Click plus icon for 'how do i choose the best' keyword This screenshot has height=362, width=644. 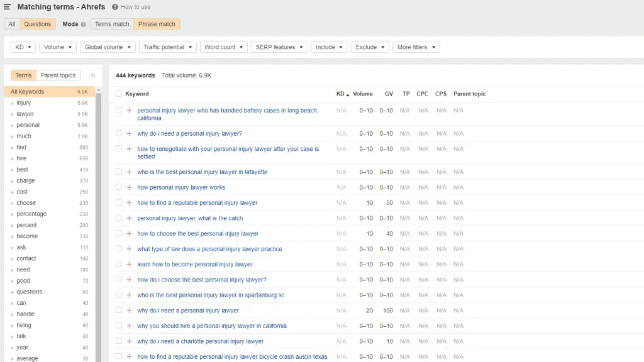[x=129, y=280]
